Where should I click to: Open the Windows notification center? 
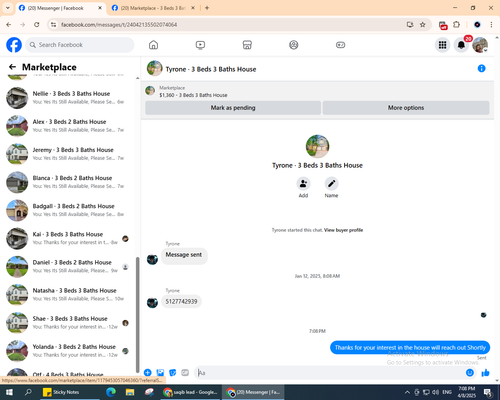[488, 392]
